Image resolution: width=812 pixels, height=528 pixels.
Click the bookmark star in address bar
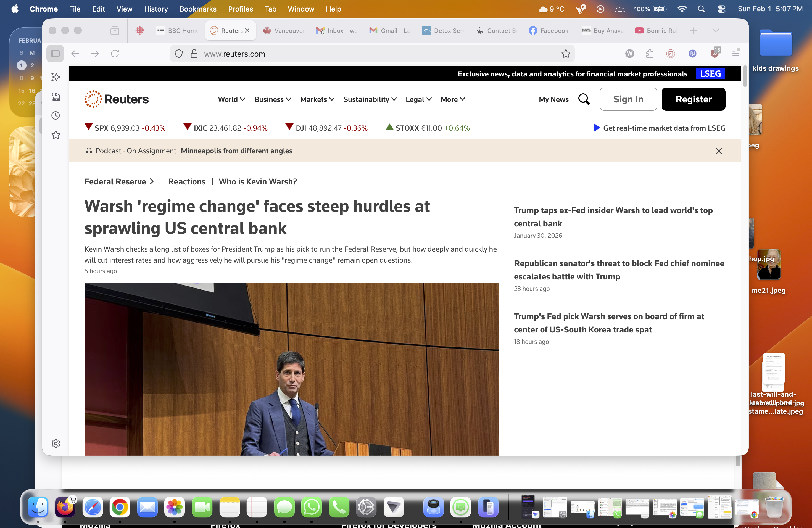[566, 54]
